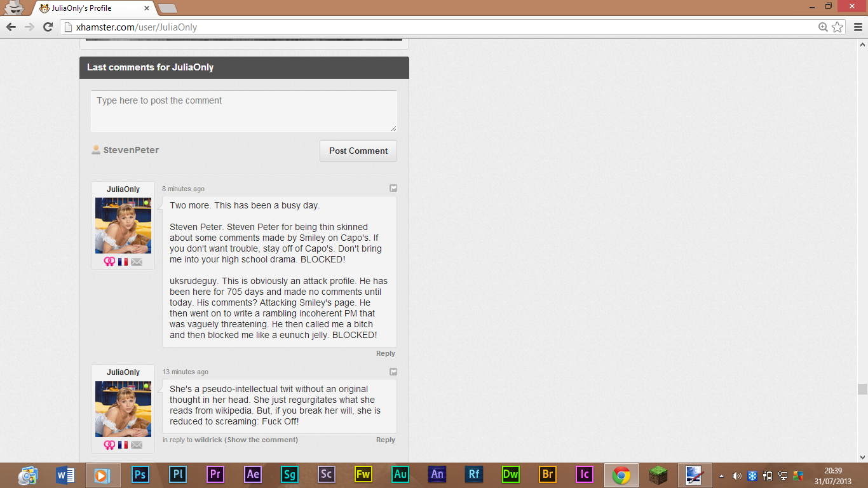Click the Post Comment button
Image resolution: width=868 pixels, height=488 pixels.
358,151
